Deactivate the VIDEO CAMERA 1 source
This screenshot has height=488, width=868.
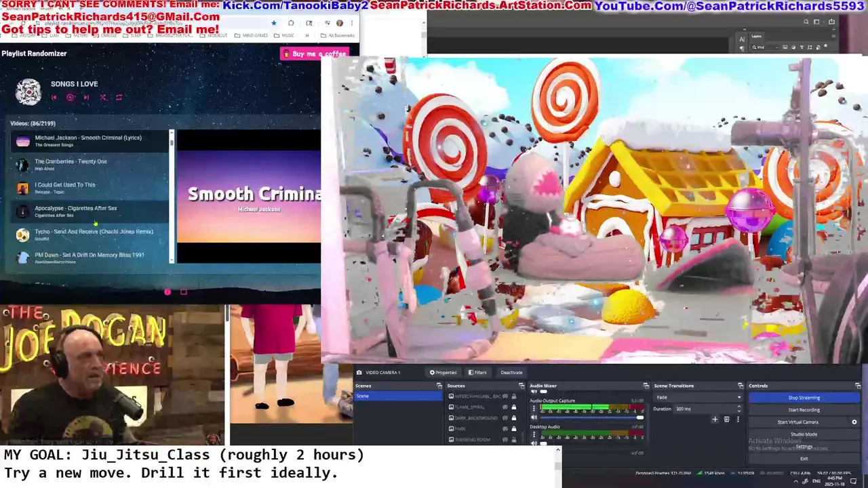[x=511, y=372]
